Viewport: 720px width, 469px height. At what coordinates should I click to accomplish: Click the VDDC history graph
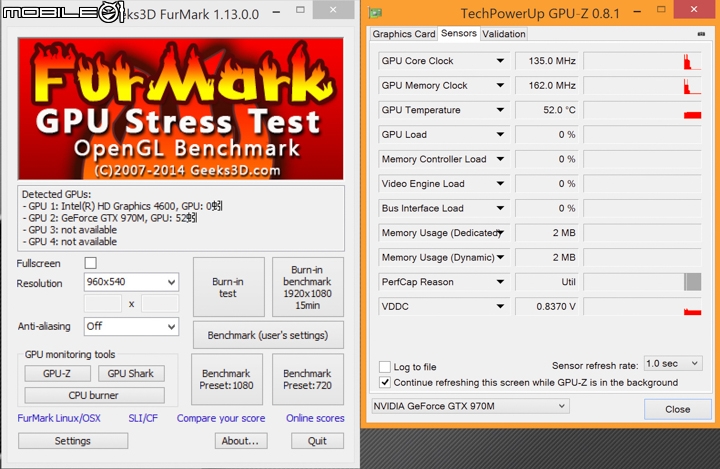(x=642, y=306)
